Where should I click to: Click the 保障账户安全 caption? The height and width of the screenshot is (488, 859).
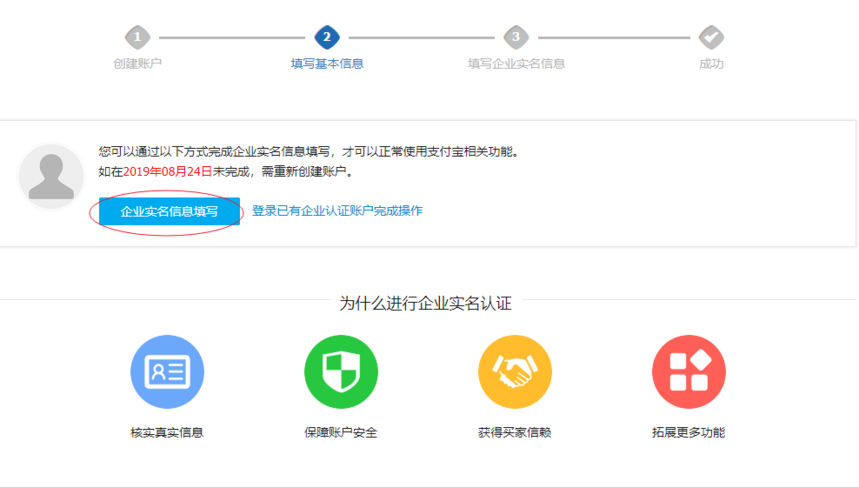pos(341,433)
